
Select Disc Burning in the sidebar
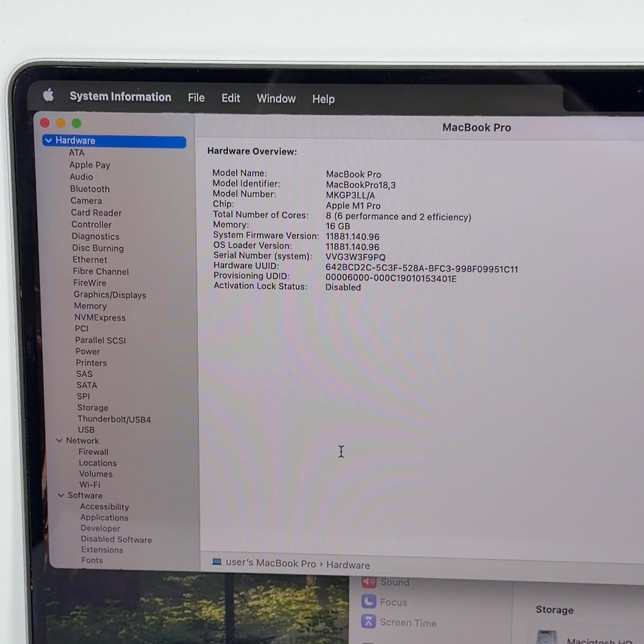98,248
